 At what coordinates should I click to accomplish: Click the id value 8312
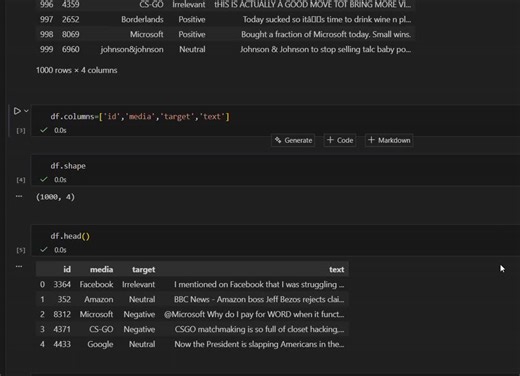point(62,314)
